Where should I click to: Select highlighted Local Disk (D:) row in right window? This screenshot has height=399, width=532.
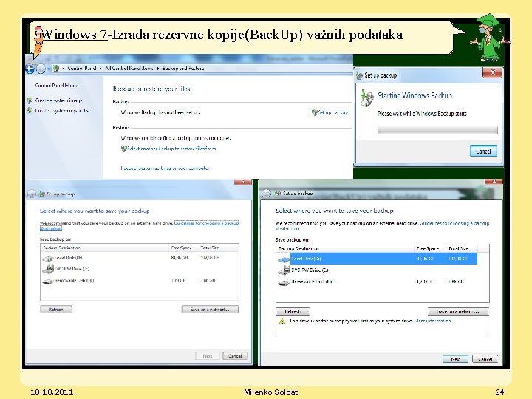click(x=378, y=259)
